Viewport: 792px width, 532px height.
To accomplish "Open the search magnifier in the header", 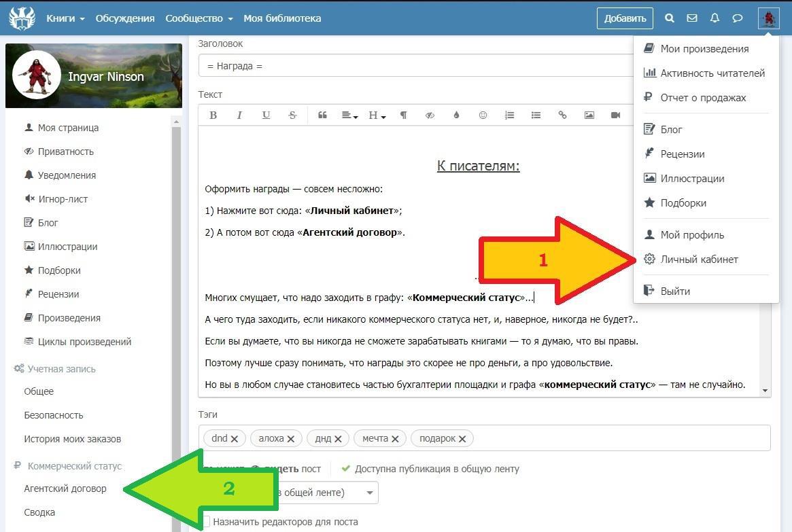I will coord(670,18).
